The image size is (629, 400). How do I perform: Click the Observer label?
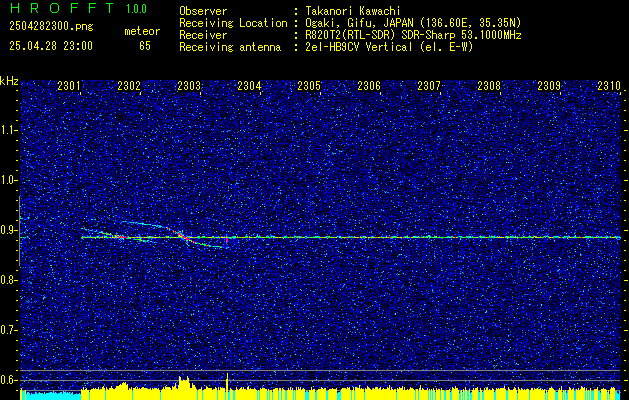[x=203, y=11]
